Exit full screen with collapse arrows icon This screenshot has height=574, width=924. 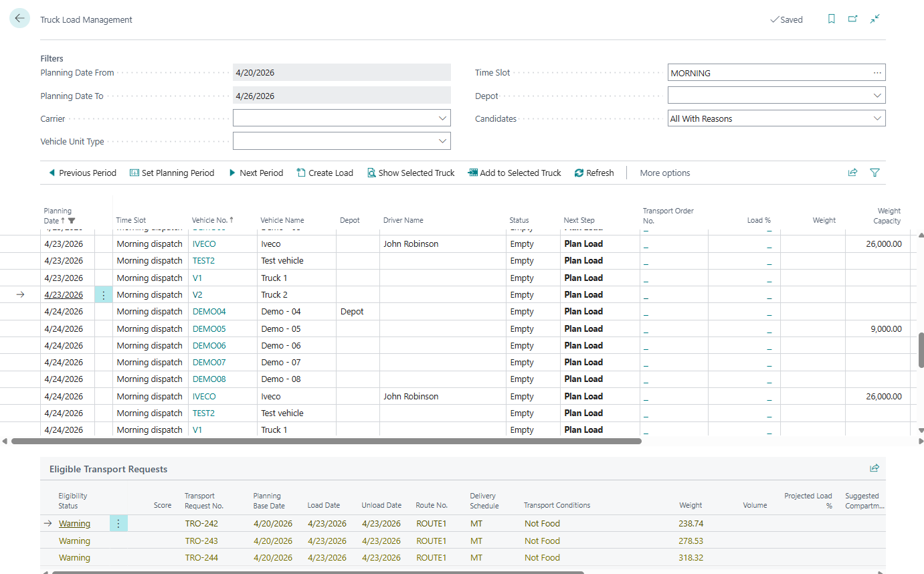pyautogui.click(x=875, y=19)
